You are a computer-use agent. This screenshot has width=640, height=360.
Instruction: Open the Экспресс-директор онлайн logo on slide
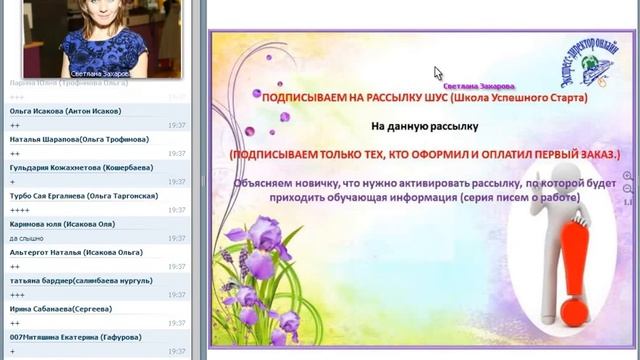[589, 62]
